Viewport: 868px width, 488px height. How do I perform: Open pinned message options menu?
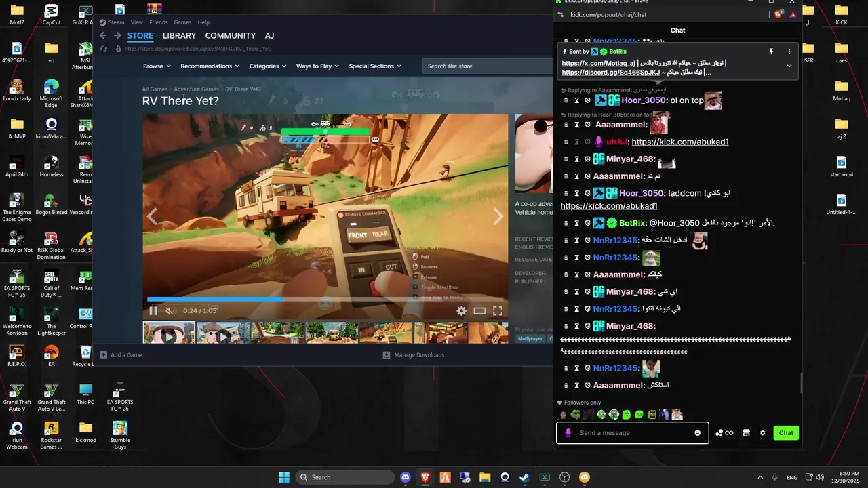pos(789,52)
